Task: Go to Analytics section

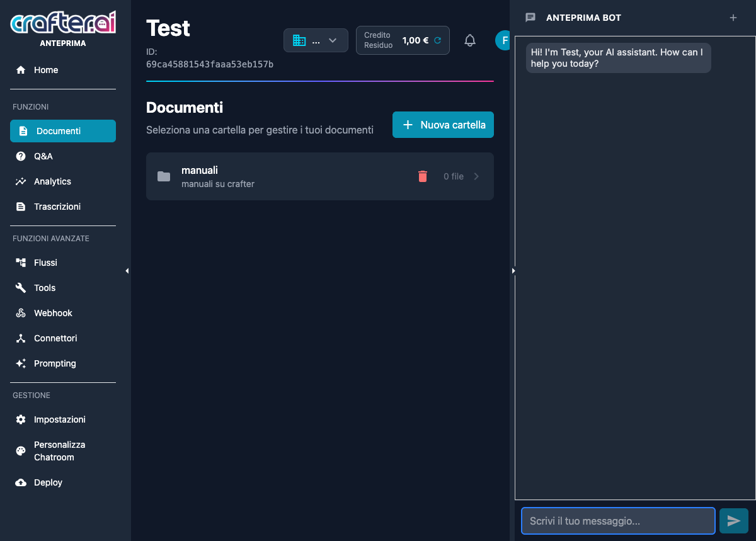Action: [x=63, y=181]
